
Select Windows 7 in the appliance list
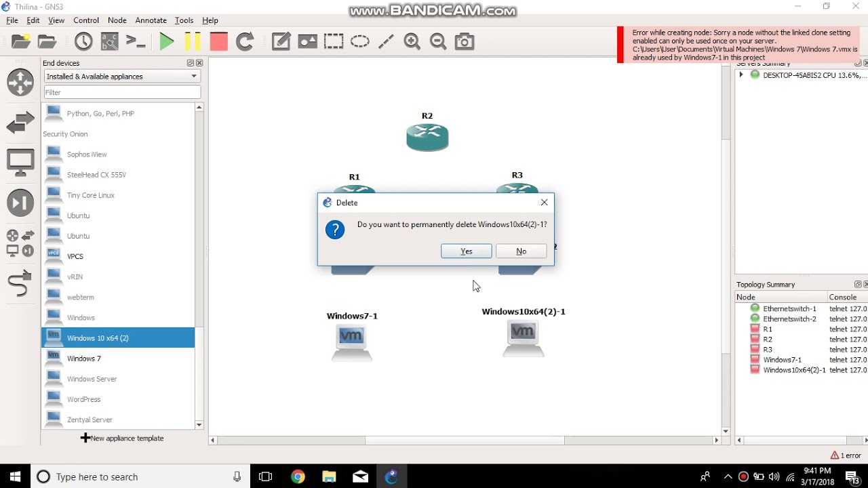coord(118,358)
